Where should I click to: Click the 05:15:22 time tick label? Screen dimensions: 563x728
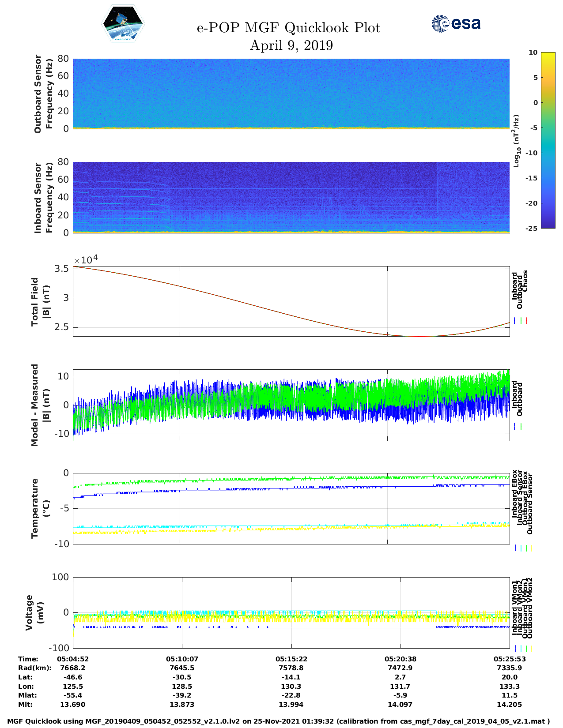pos(291,659)
